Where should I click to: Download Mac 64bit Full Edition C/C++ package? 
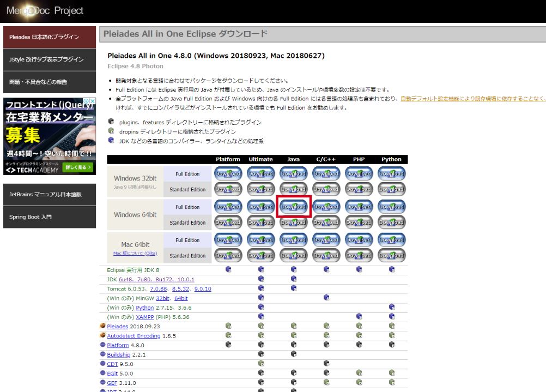326,240
